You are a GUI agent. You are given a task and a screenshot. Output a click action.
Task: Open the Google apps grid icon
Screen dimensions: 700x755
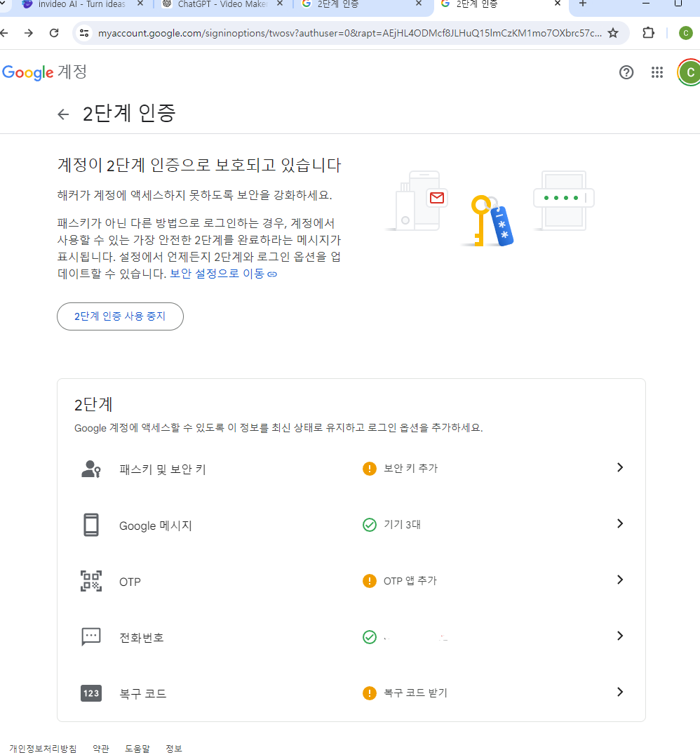(x=657, y=72)
